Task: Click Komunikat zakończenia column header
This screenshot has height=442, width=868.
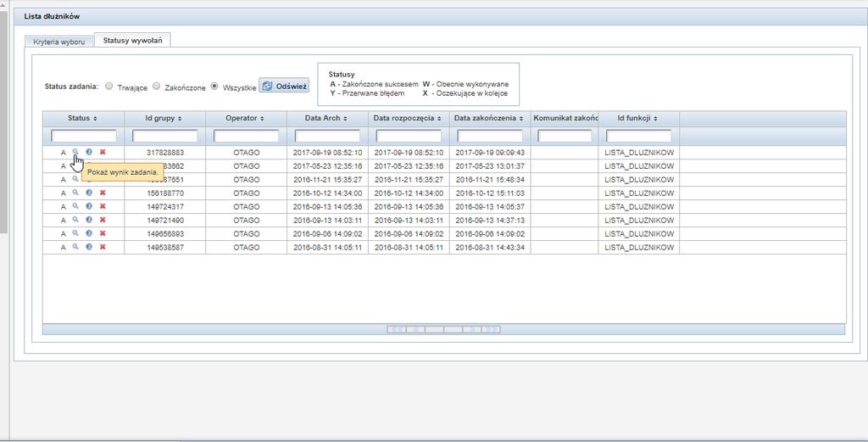Action: 565,119
